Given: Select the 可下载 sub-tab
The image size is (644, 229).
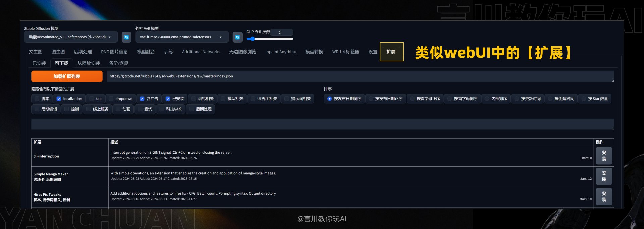Looking at the screenshot, I should click(x=62, y=63).
